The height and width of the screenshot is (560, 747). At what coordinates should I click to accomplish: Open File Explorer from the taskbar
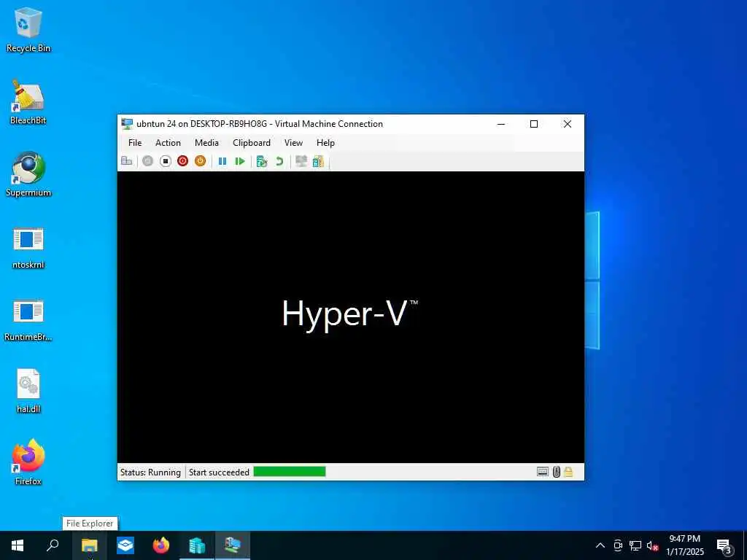[89, 545]
